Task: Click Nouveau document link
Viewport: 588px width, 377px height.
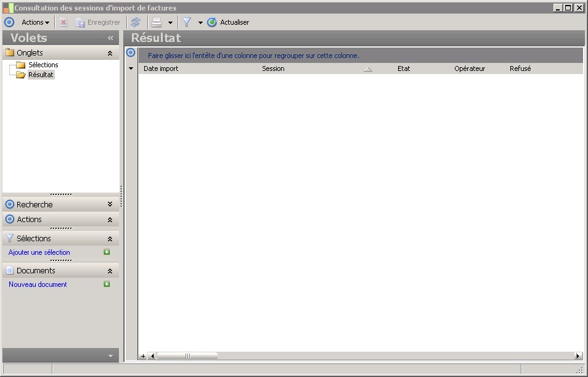Action: coord(38,284)
